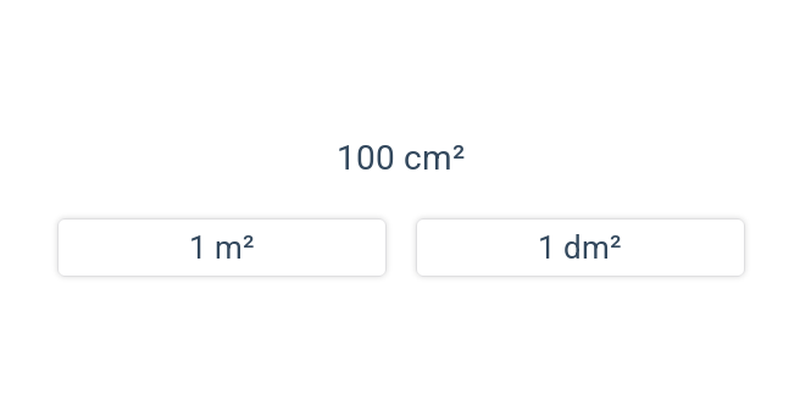
Task: Submit 1 dm² as the matching unit
Action: (580, 247)
